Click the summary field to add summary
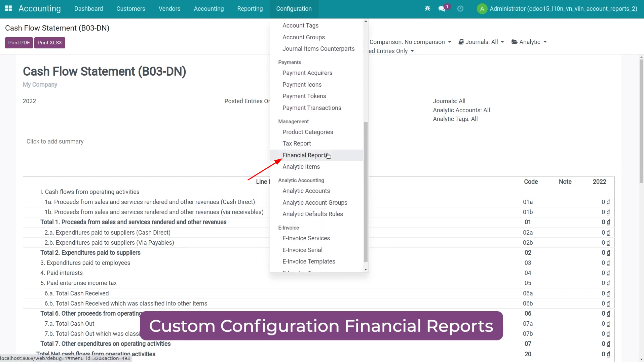 [x=55, y=142]
